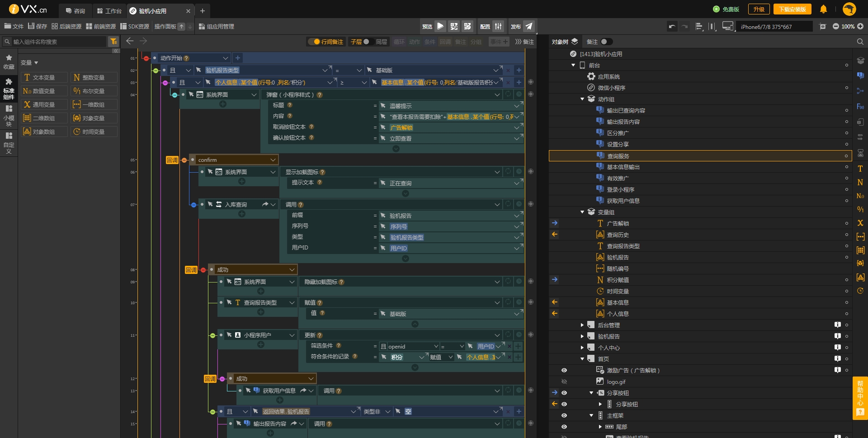
Task: Click the notification bell icon
Action: pos(823,9)
